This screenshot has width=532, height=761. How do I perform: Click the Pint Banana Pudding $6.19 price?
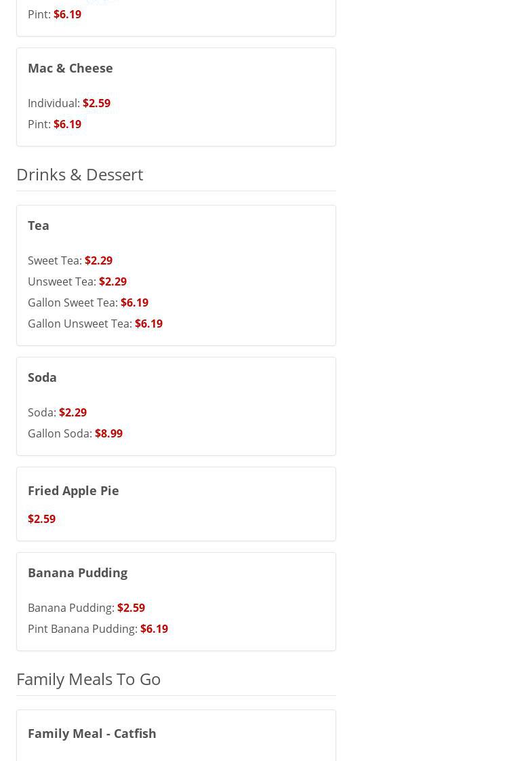click(x=154, y=629)
